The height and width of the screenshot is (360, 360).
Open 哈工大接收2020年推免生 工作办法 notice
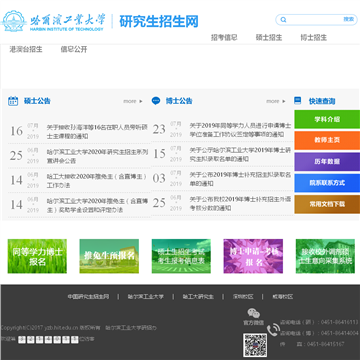[97, 181]
